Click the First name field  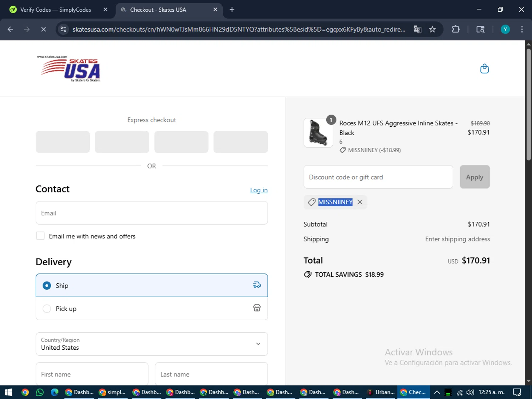click(92, 374)
